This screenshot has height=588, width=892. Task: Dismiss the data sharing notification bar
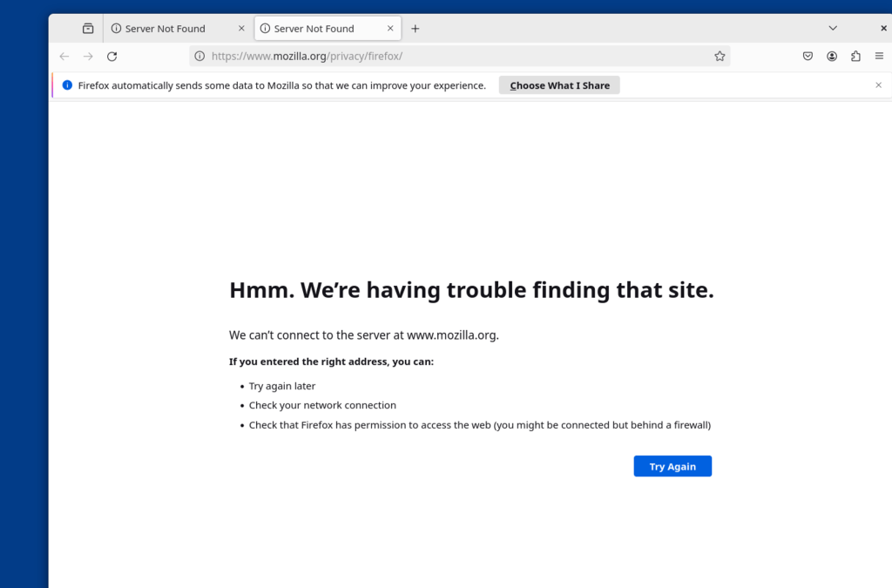click(878, 85)
